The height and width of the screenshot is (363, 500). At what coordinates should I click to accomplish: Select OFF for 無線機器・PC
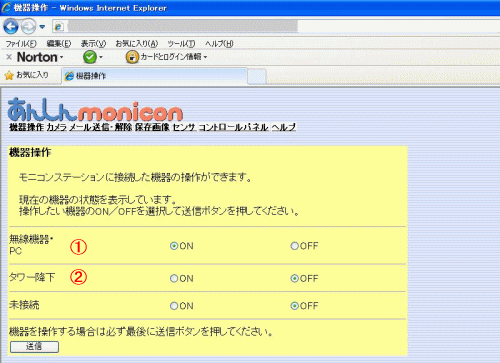[x=295, y=246]
